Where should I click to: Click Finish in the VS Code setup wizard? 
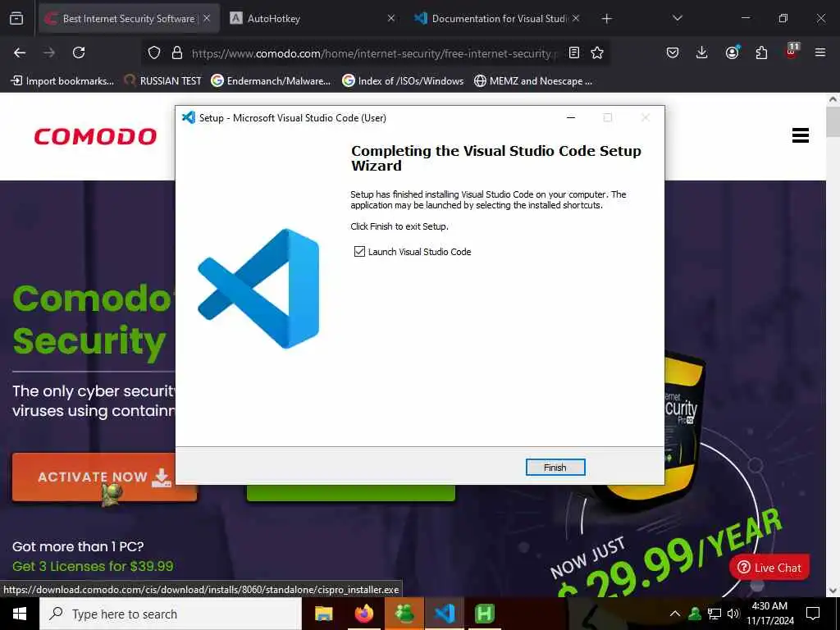point(555,467)
